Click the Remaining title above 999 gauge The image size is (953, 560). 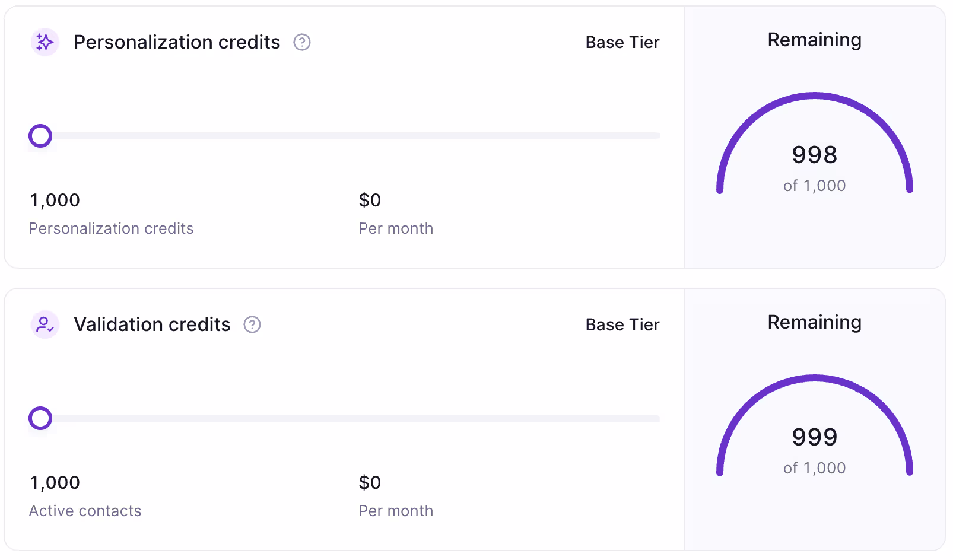(815, 322)
